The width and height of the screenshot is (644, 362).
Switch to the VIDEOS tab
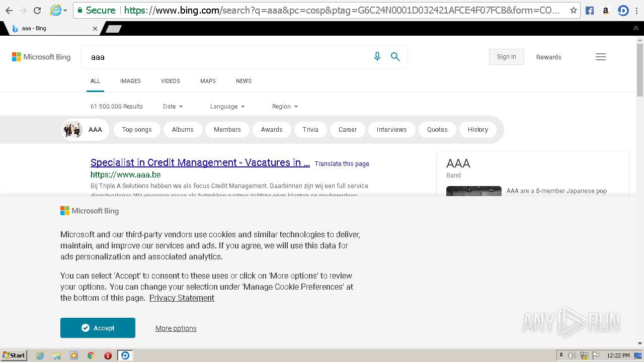(x=170, y=81)
